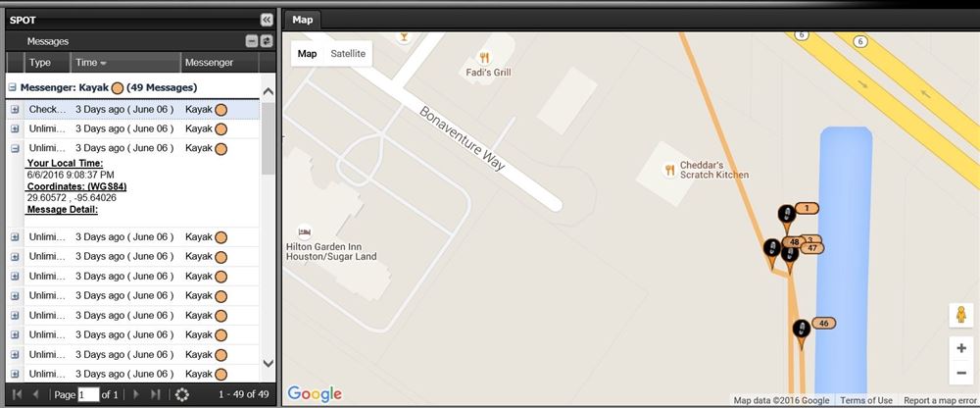This screenshot has width=980, height=408.
Task: Select the Map tab
Action: [x=303, y=20]
